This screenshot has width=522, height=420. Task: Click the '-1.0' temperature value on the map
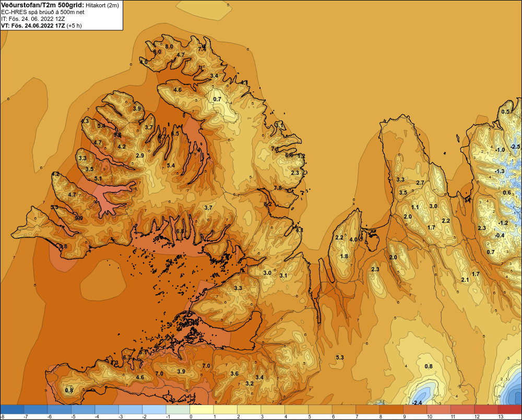500,150
